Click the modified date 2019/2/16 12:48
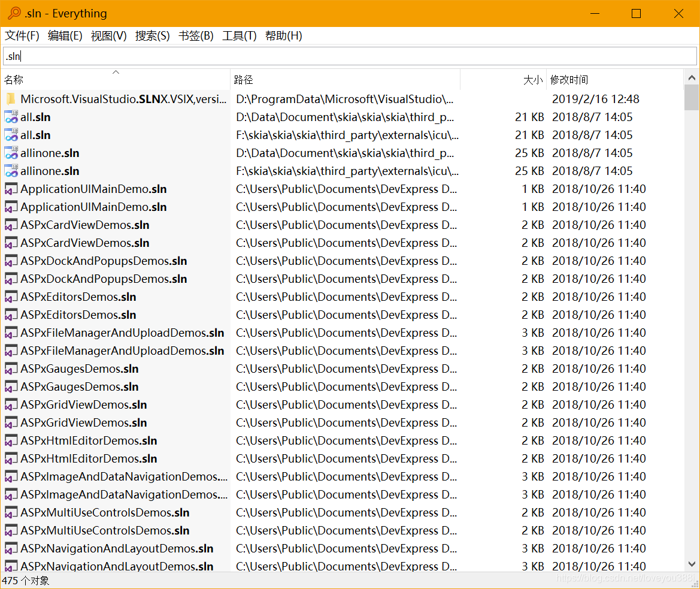This screenshot has height=589, width=700. (x=596, y=99)
